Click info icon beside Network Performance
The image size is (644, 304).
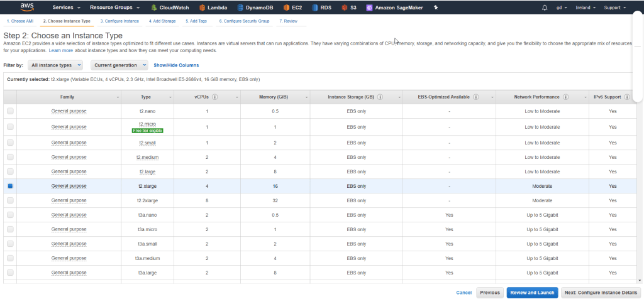tap(566, 97)
